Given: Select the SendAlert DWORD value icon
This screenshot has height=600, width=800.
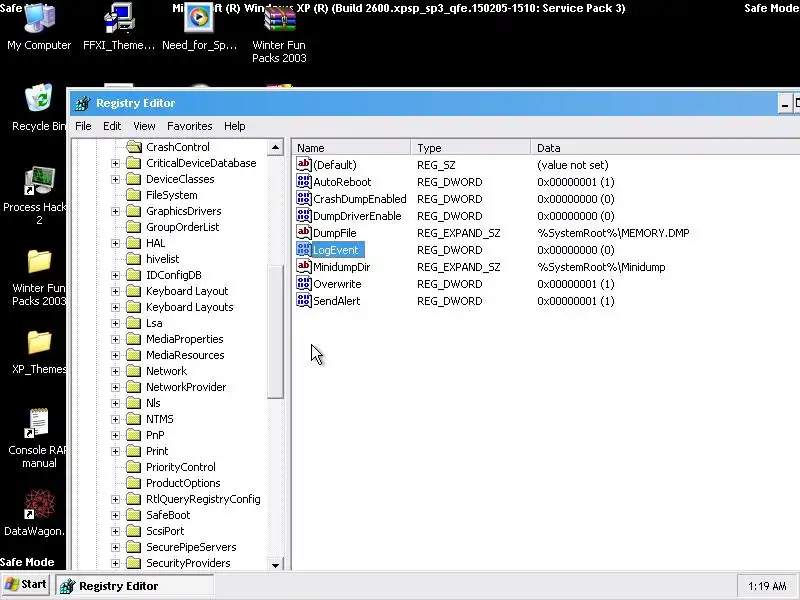Looking at the screenshot, I should (304, 301).
